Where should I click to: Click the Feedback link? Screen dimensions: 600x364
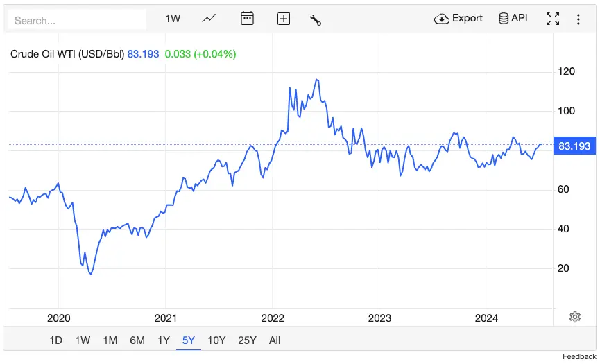coord(579,356)
